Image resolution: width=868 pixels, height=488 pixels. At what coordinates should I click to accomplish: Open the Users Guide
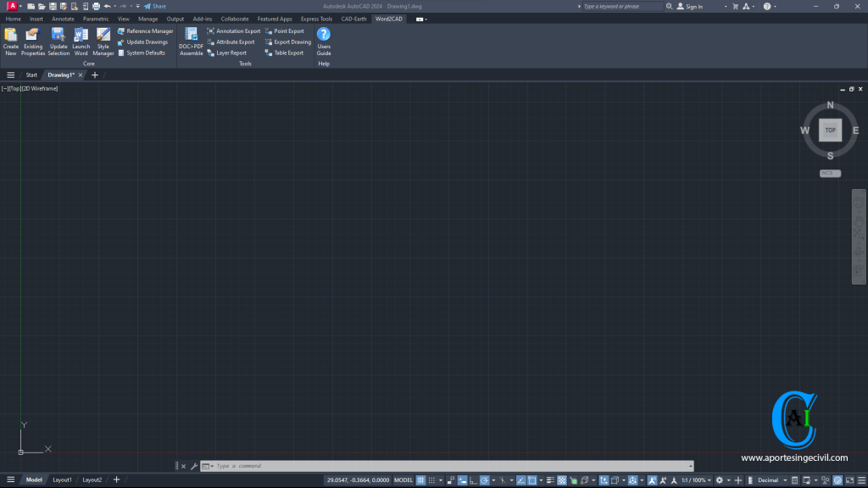point(324,38)
